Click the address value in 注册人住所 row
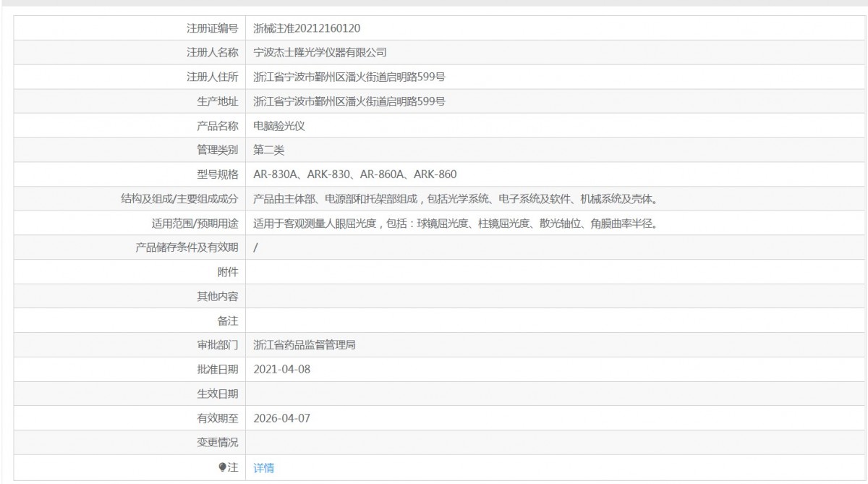The height and width of the screenshot is (484, 868). click(x=349, y=77)
